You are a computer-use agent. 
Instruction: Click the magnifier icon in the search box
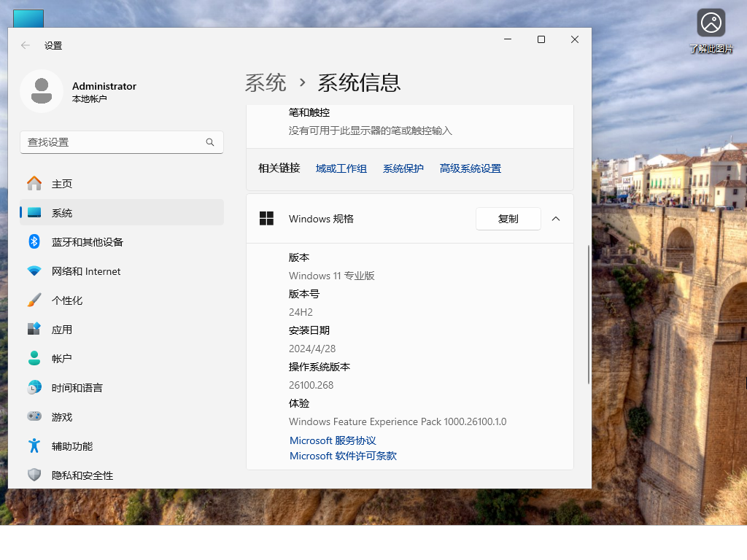pyautogui.click(x=210, y=142)
